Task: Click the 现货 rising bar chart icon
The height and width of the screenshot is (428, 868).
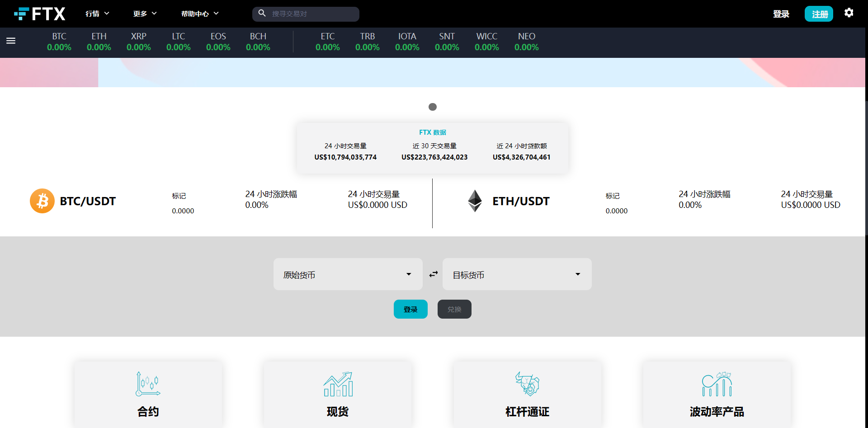Action: [x=338, y=384]
